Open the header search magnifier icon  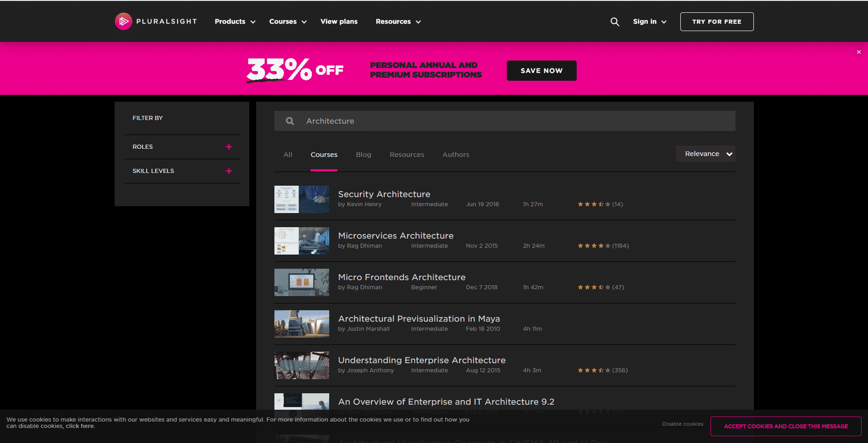615,22
